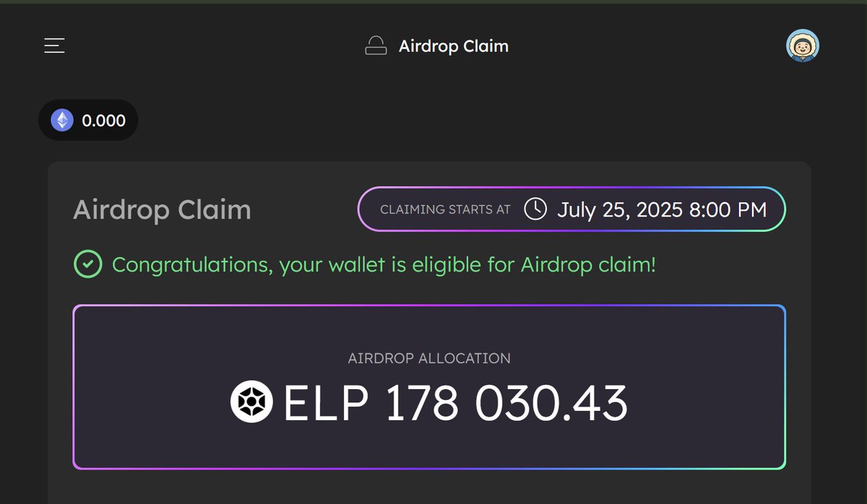Image resolution: width=867 pixels, height=504 pixels.
Task: Click the 0.000 balance value text
Action: coord(104,121)
